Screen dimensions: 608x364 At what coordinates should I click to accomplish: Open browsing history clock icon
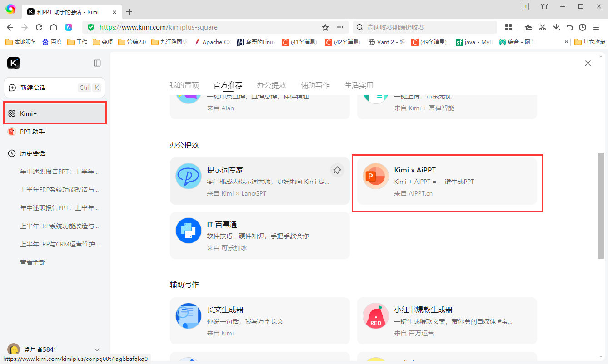[x=583, y=27]
